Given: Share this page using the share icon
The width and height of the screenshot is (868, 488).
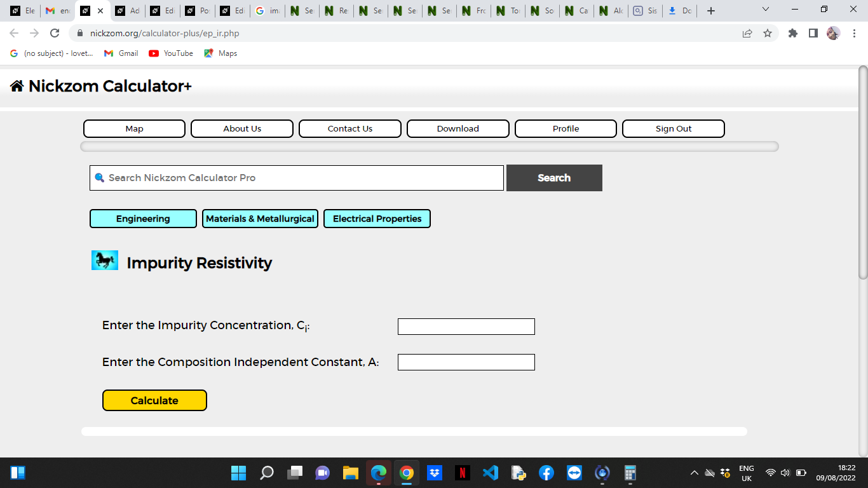Looking at the screenshot, I should (747, 33).
